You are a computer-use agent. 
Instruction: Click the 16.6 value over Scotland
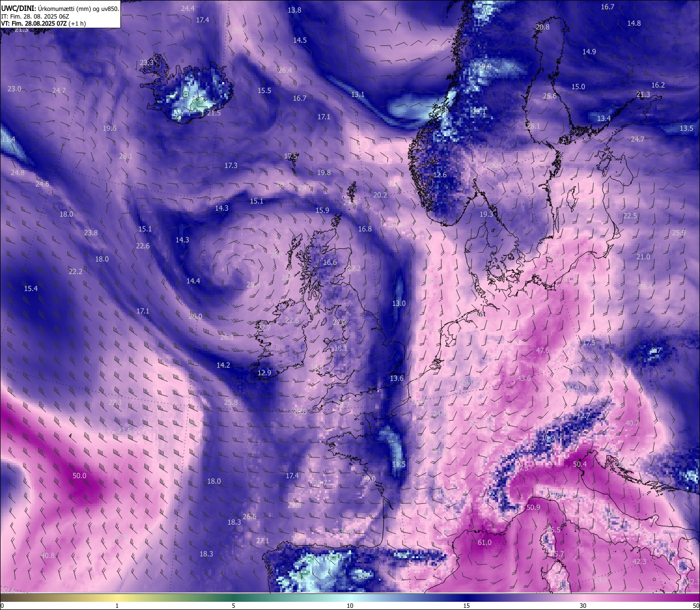coord(330,262)
